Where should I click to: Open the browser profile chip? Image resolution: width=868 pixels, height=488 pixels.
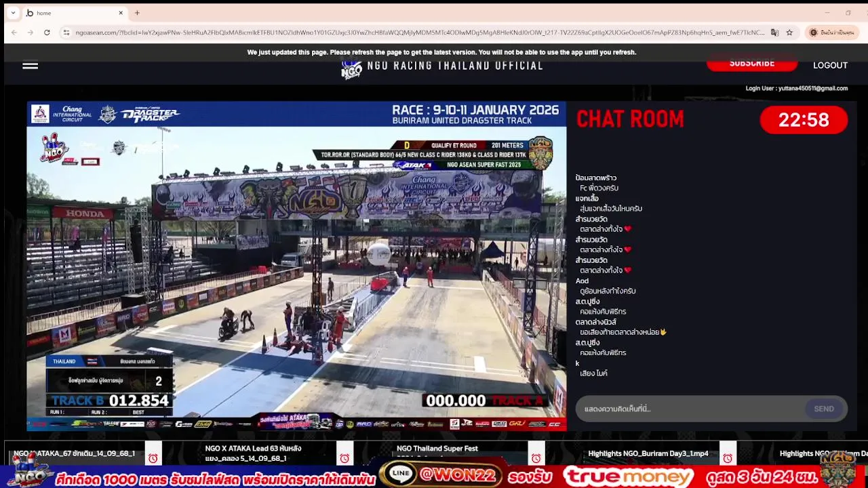click(832, 33)
